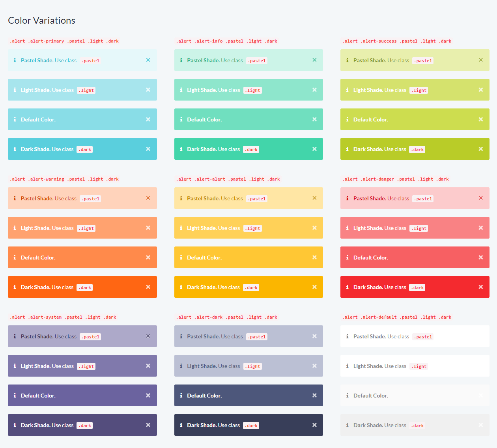This screenshot has height=448, width=497.
Task: Click info icon on yellow Dark Shade alert
Action: [181, 287]
